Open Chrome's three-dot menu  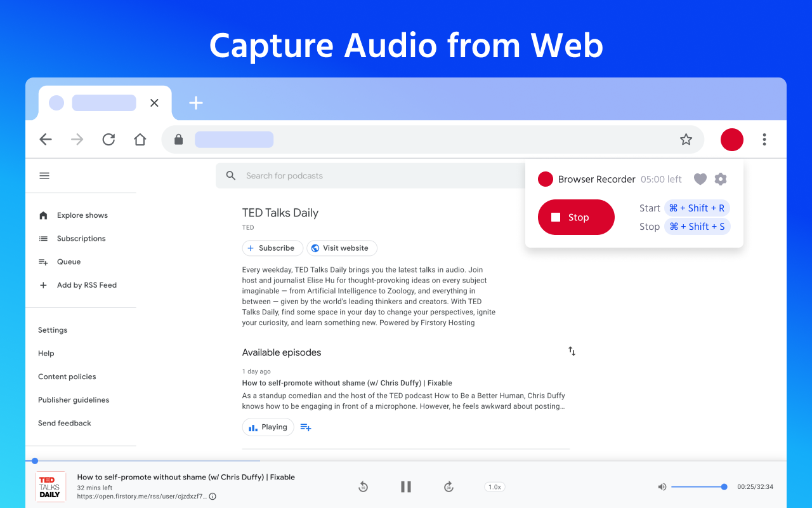click(x=764, y=139)
